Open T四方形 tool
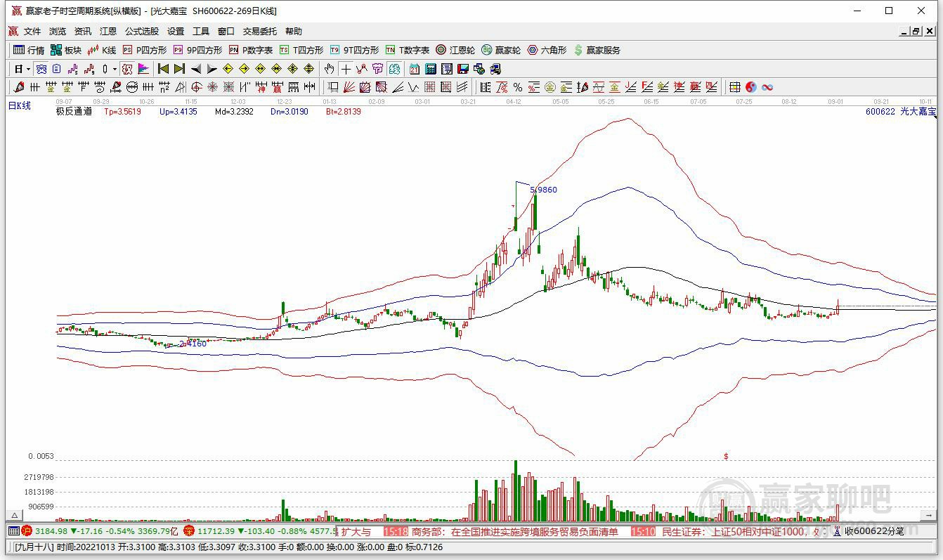This screenshot has width=943, height=560. [301, 50]
